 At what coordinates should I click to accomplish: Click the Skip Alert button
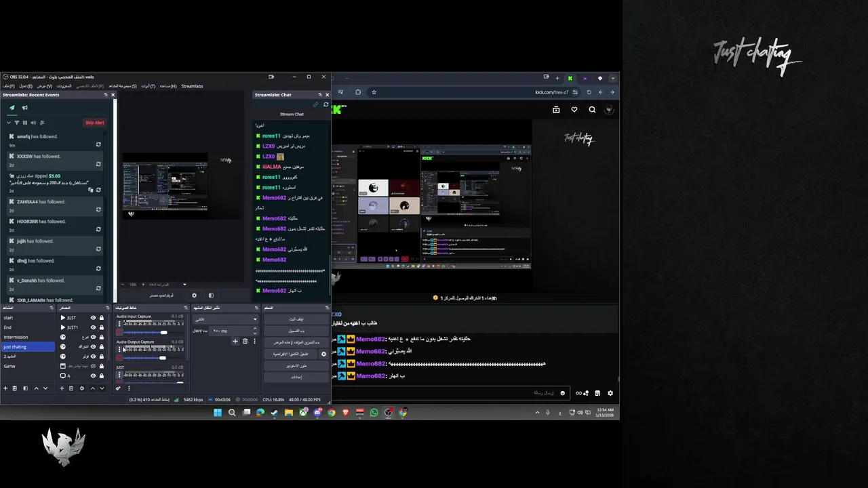[x=95, y=123]
